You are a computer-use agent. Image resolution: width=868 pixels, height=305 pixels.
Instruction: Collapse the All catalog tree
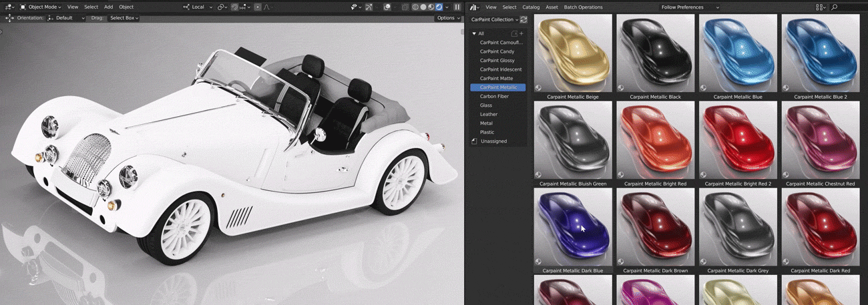(x=474, y=33)
